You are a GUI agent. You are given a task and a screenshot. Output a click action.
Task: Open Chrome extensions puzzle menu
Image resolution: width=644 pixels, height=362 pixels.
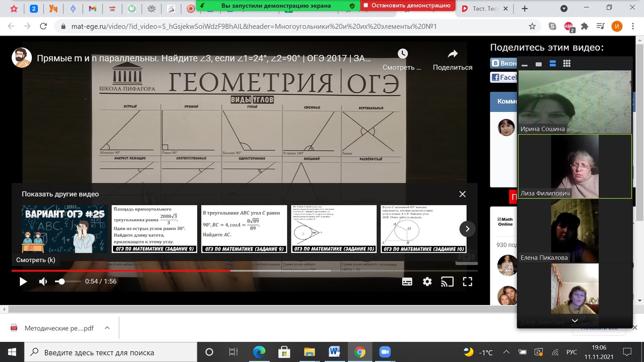tap(584, 26)
